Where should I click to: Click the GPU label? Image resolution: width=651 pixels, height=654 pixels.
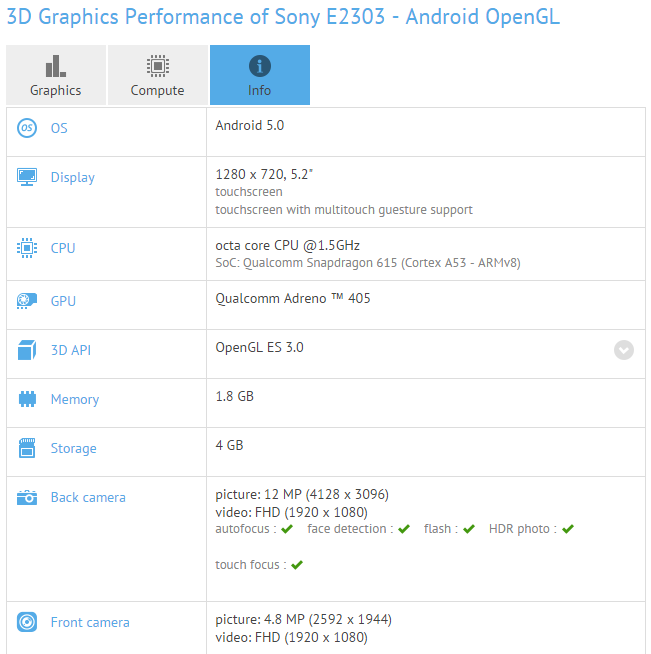[63, 301]
